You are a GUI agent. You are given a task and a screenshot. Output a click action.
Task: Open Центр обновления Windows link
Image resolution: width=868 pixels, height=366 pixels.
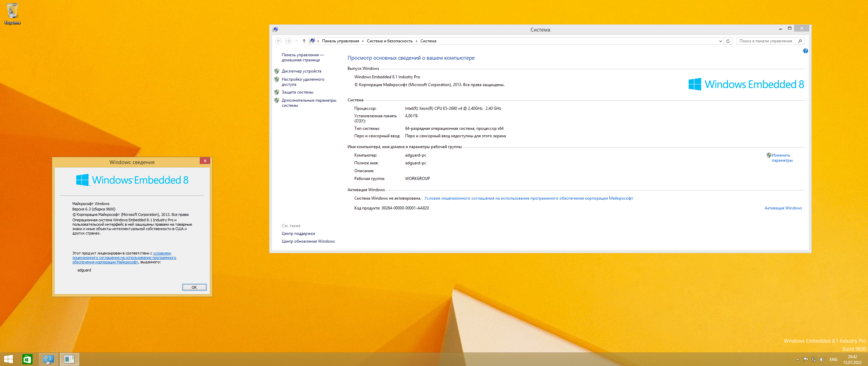[308, 241]
